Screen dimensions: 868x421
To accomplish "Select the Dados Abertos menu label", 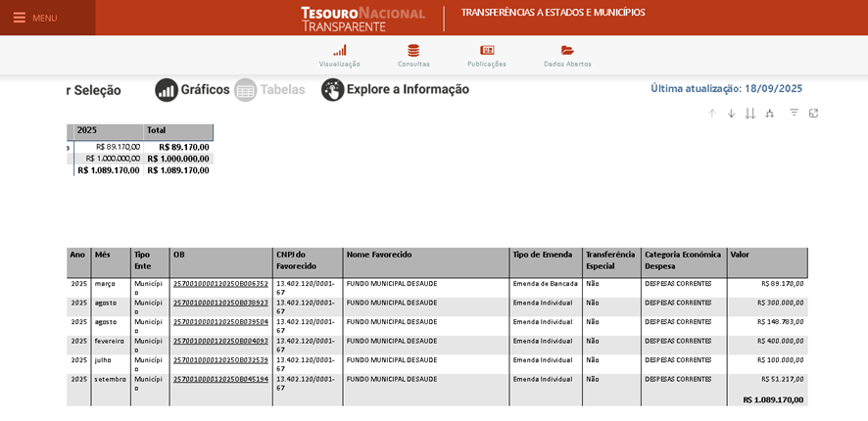I will pyautogui.click(x=567, y=65).
